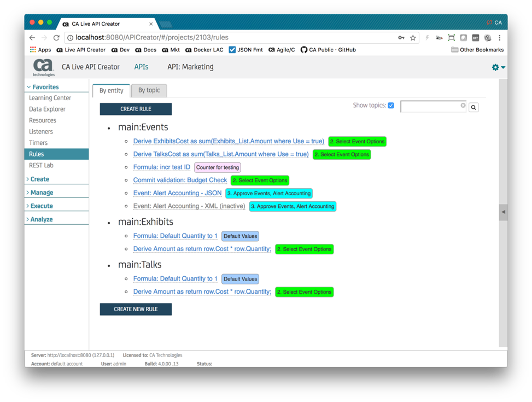Open Other Bookmarks folder
532x402 pixels.
tap(477, 50)
